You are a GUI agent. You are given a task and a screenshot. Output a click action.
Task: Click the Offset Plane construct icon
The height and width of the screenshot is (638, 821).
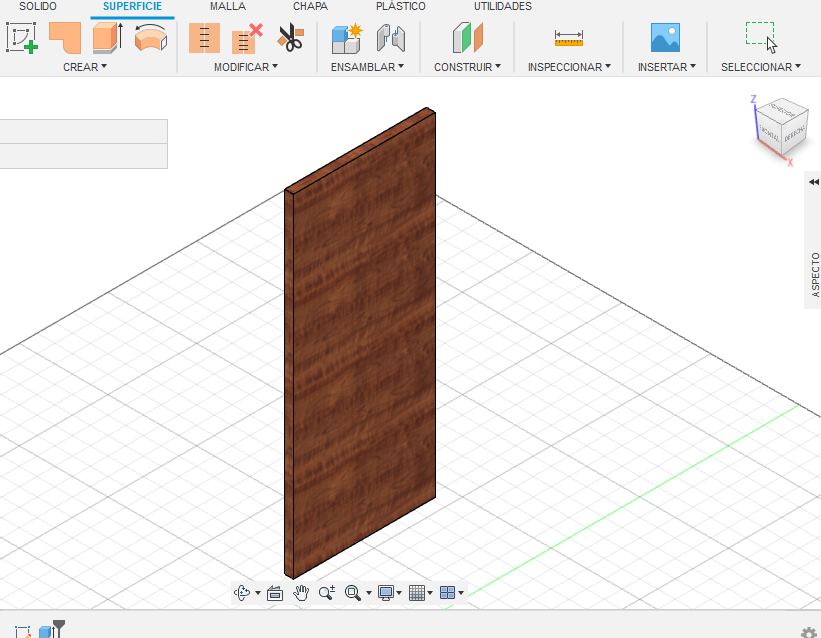[467, 38]
